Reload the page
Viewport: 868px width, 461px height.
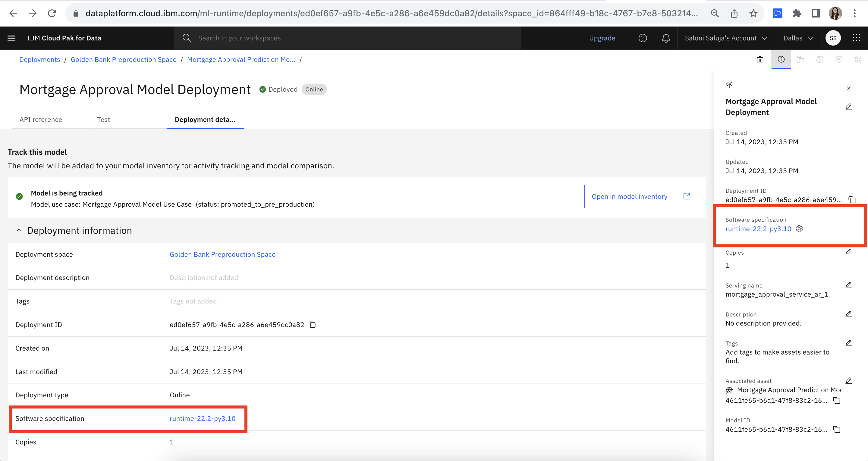52,13
